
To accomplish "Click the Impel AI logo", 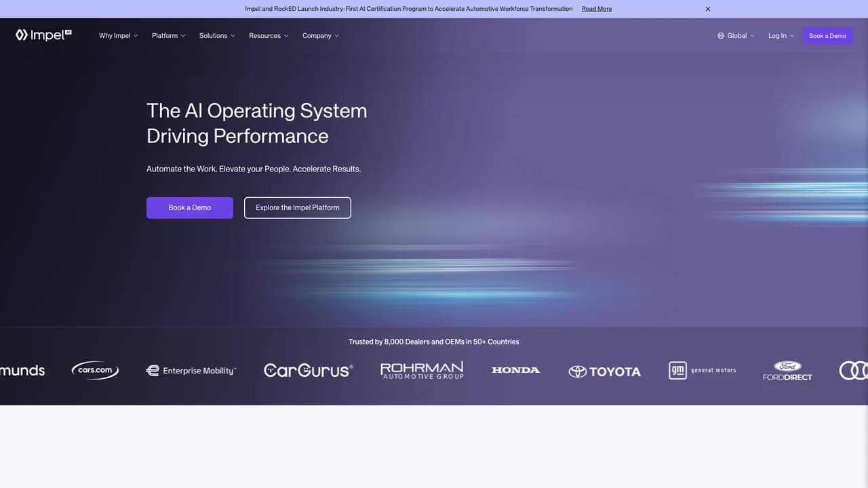I will pos(43,35).
